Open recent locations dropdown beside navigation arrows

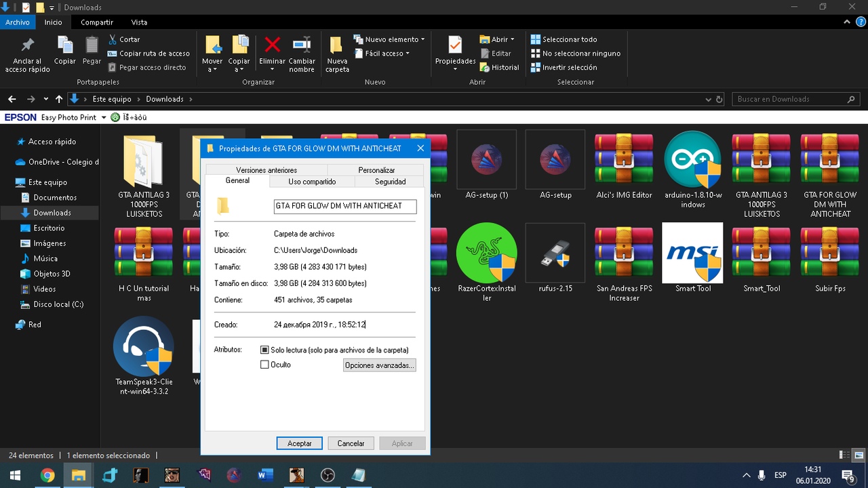point(46,99)
